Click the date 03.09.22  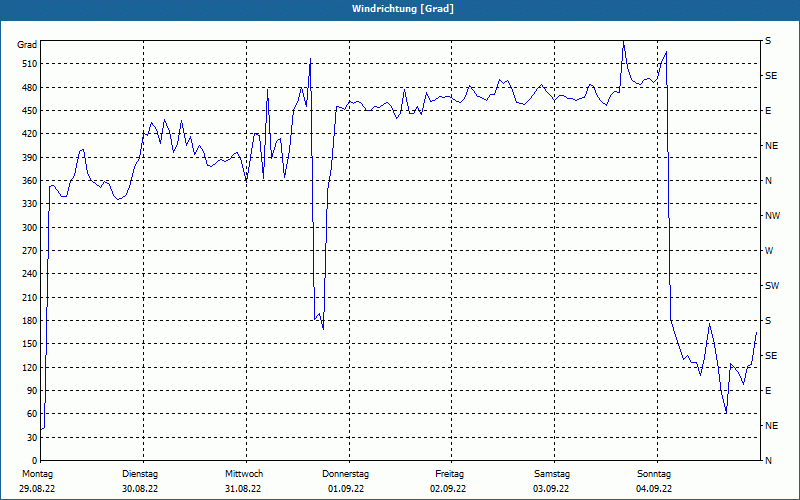(551, 489)
